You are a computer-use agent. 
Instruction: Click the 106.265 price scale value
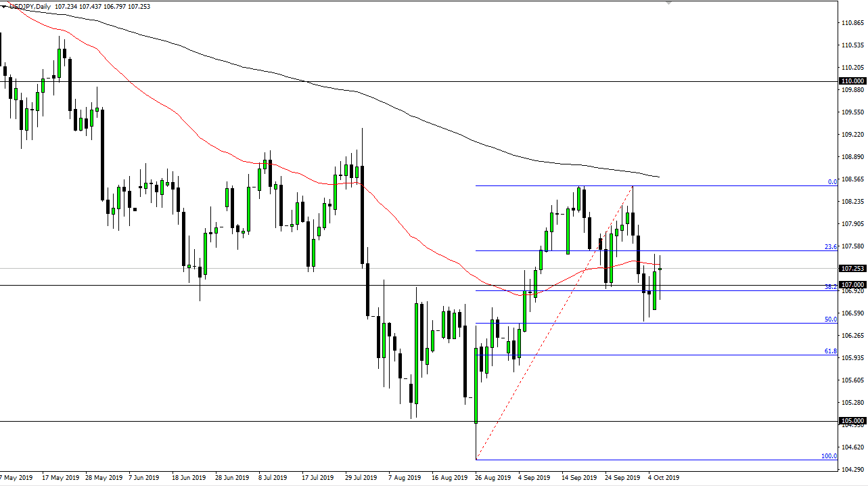[x=854, y=336]
